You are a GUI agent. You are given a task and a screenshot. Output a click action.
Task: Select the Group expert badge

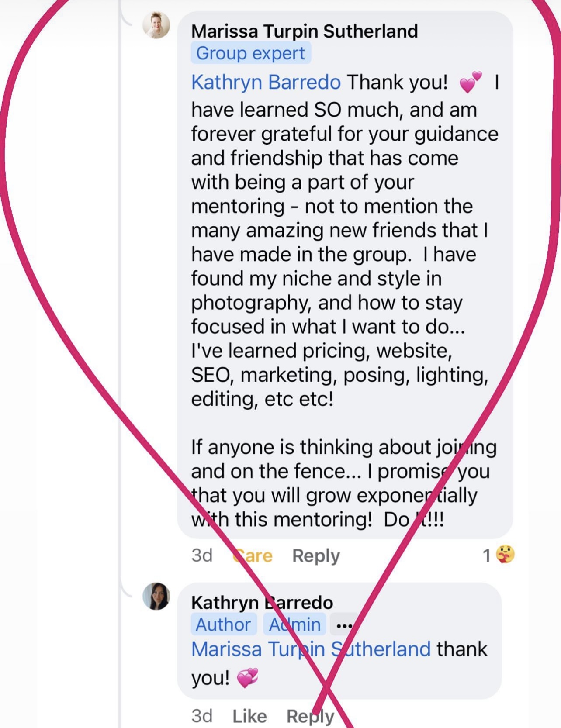click(x=250, y=53)
